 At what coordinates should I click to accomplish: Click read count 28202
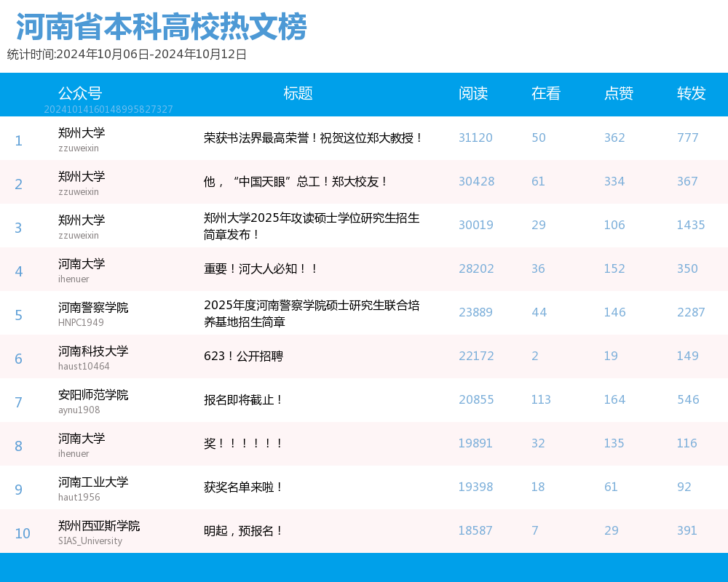[x=476, y=268]
